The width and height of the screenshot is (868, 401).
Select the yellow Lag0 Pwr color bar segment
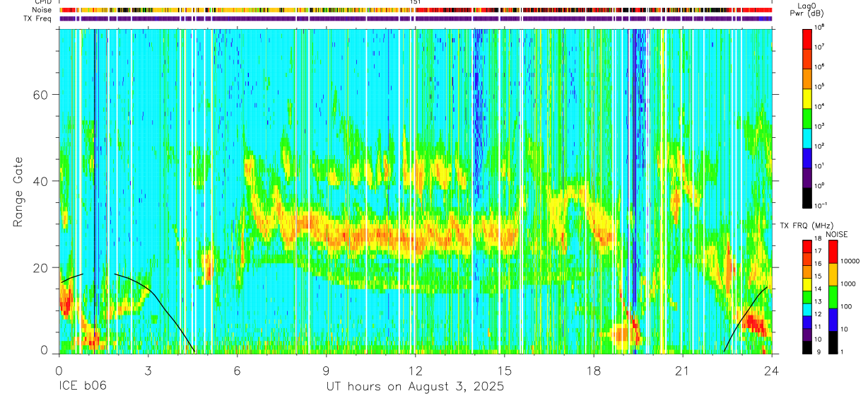(807, 98)
